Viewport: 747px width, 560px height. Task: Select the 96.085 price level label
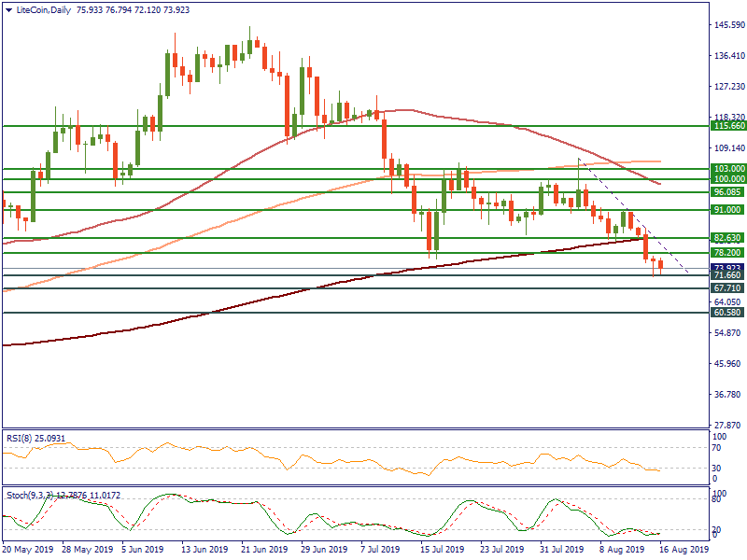tap(728, 192)
